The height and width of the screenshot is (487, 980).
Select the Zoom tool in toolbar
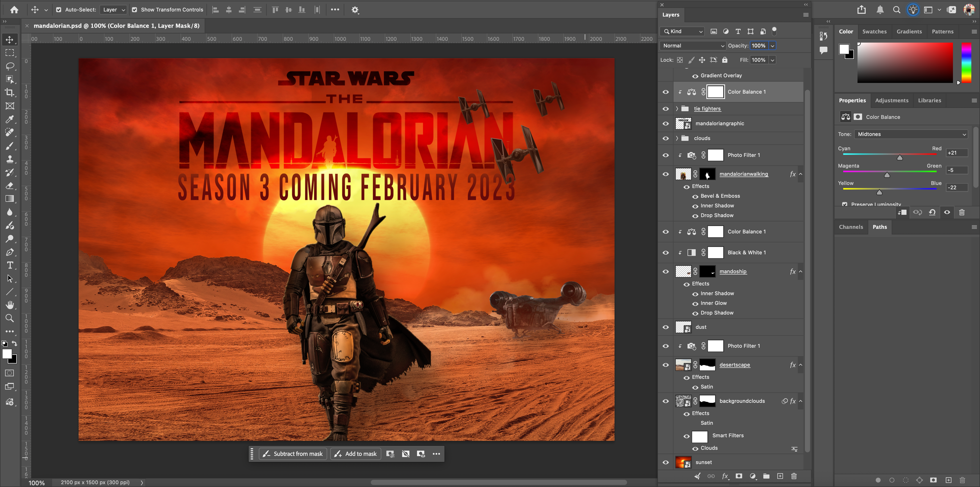10,318
